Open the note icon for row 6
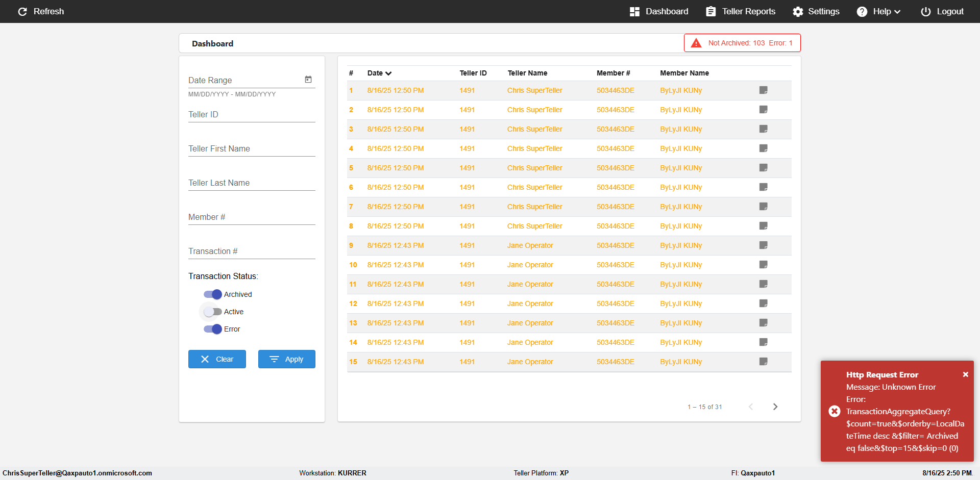 point(764,187)
